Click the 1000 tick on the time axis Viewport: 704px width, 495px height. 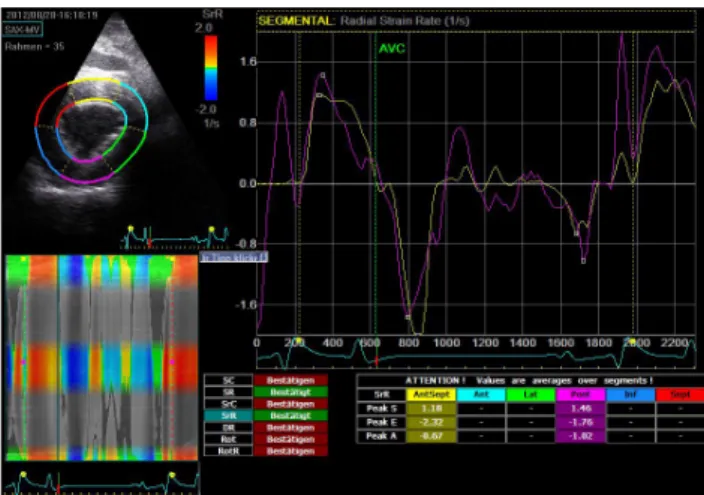pos(446,343)
